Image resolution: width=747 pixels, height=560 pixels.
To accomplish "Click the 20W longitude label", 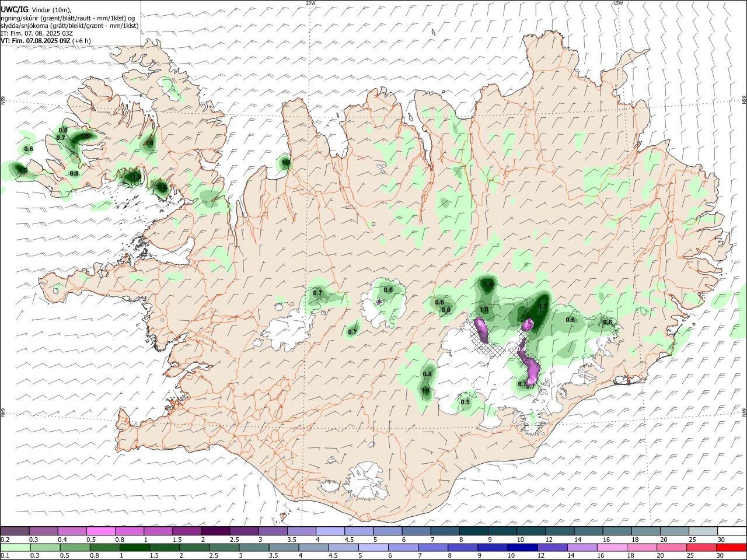I will coord(310,3).
